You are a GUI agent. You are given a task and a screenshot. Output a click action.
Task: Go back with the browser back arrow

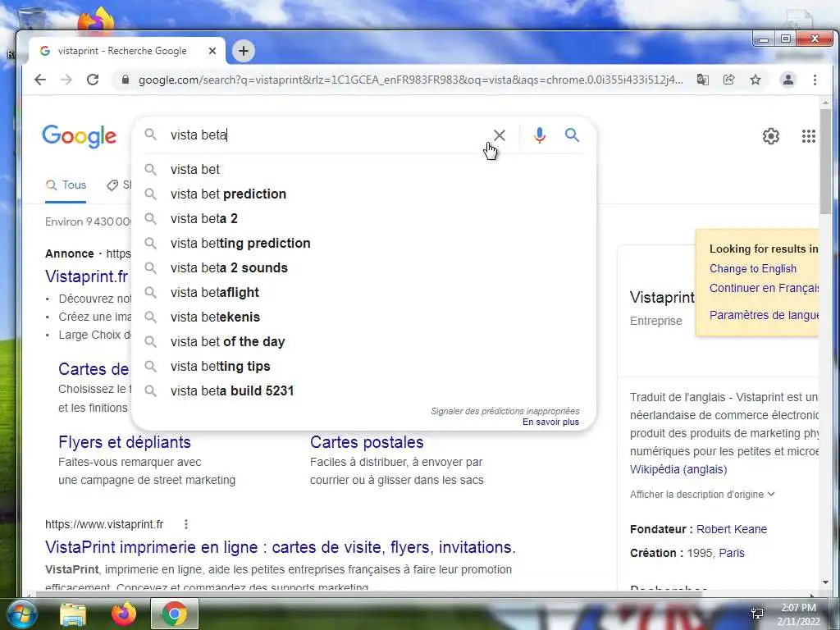[x=40, y=80]
